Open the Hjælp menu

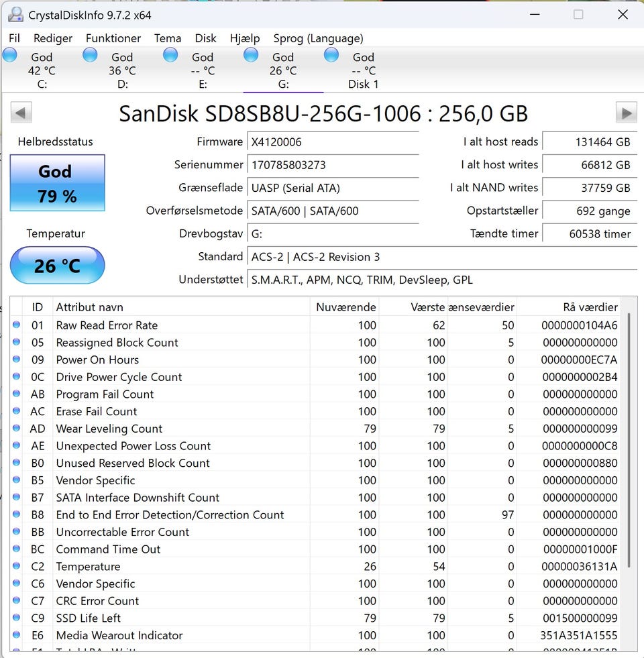[x=245, y=38]
